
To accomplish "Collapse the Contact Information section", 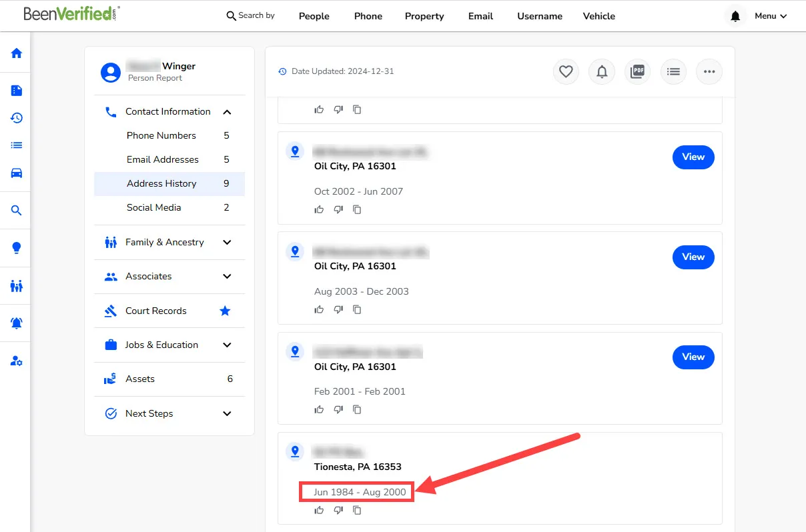I will [x=227, y=111].
